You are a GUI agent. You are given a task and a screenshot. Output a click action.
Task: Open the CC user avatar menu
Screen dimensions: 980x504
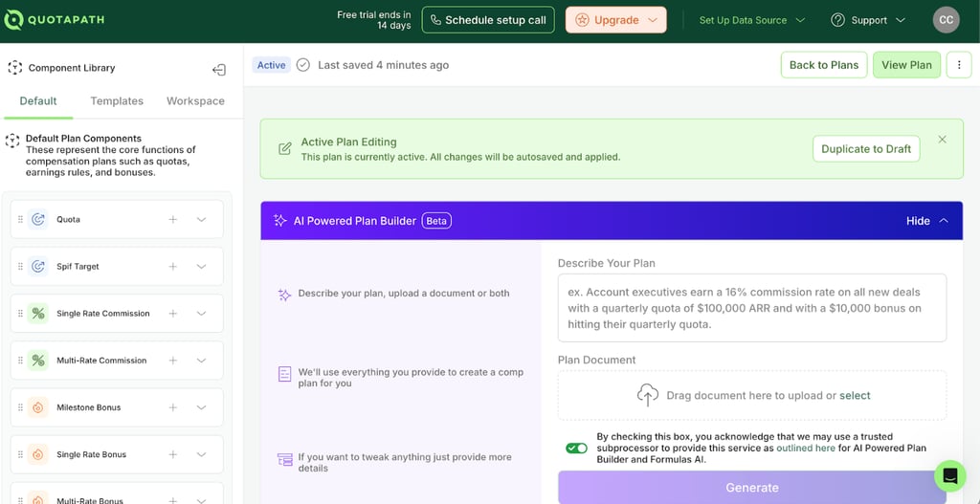click(946, 20)
